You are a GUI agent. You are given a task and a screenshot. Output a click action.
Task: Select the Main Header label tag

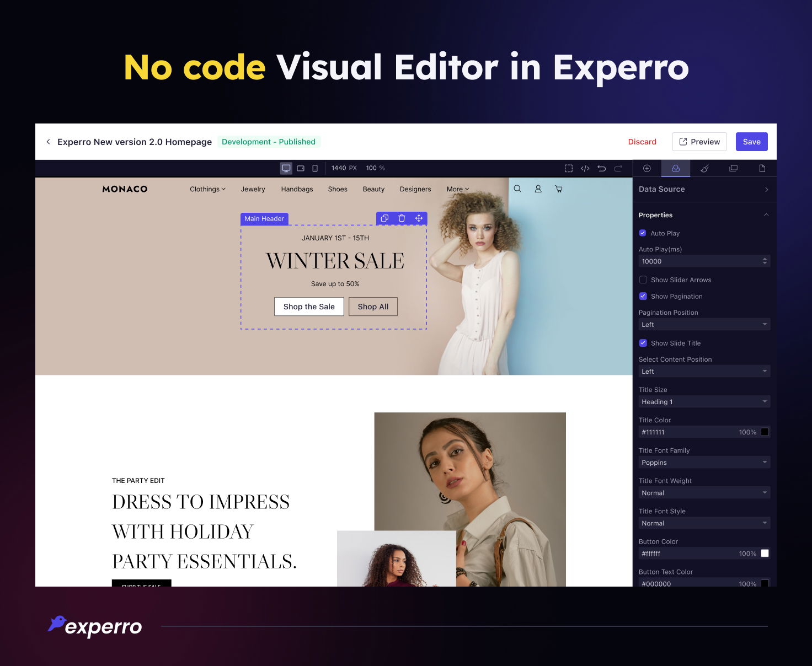pyautogui.click(x=264, y=219)
